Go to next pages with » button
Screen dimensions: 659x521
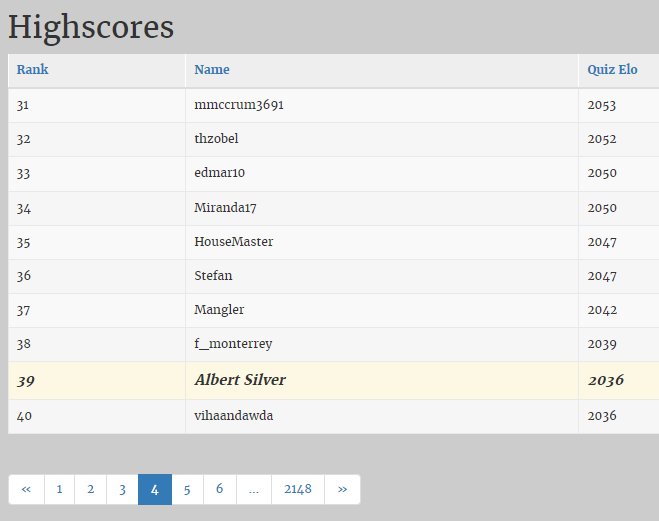[x=343, y=489]
